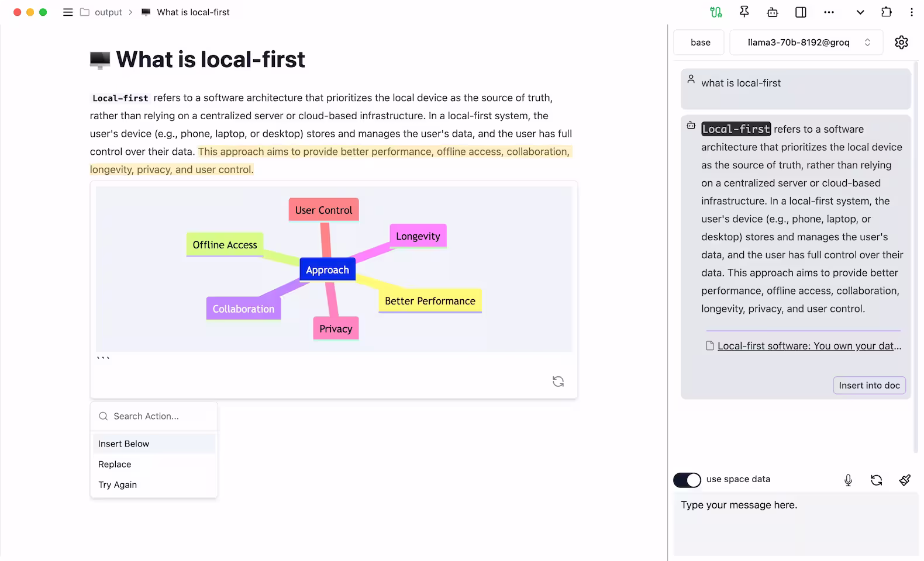Screen dimensions: 924x561
Task: Expand the top bar chevron down
Action: (x=860, y=12)
